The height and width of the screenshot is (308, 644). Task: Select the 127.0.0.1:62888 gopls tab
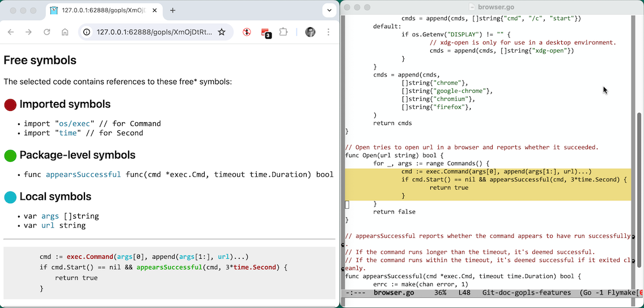[x=102, y=10]
